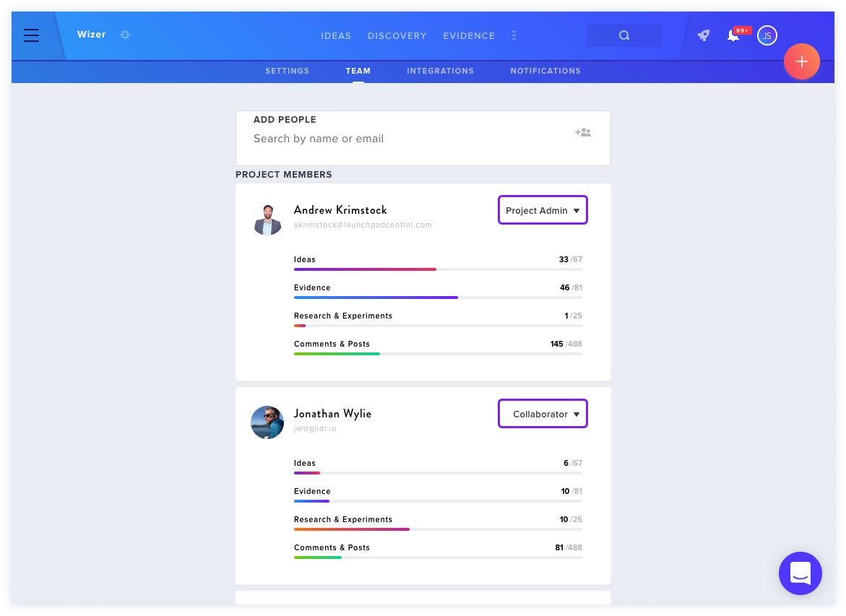This screenshot has height=616, width=846.
Task: Click akrimstock@launchpadcentral.com email
Action: click(363, 225)
